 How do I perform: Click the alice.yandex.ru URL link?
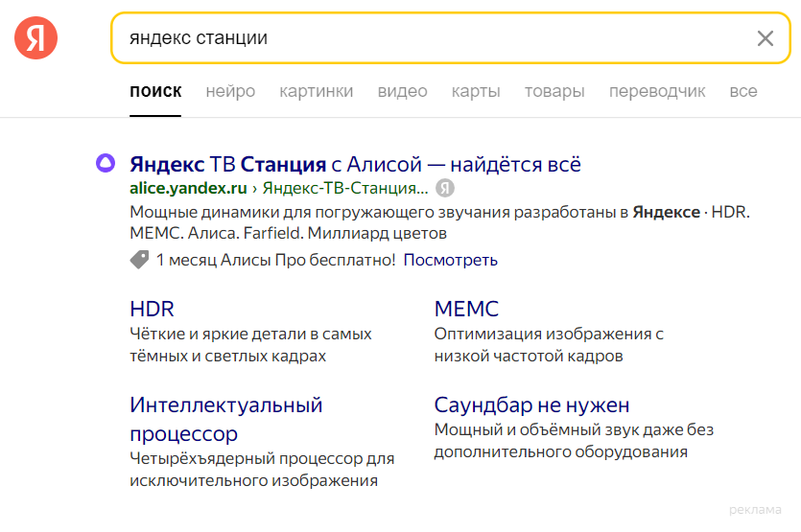188,188
